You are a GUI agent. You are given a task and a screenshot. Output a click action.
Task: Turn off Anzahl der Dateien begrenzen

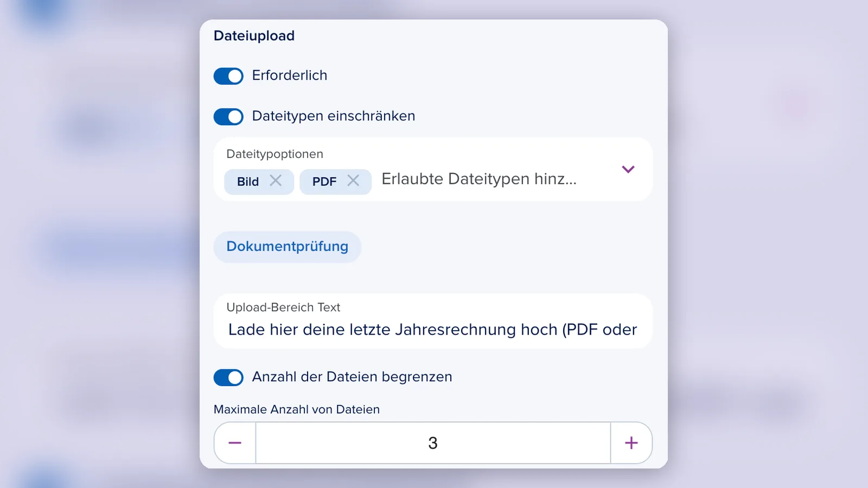click(228, 377)
